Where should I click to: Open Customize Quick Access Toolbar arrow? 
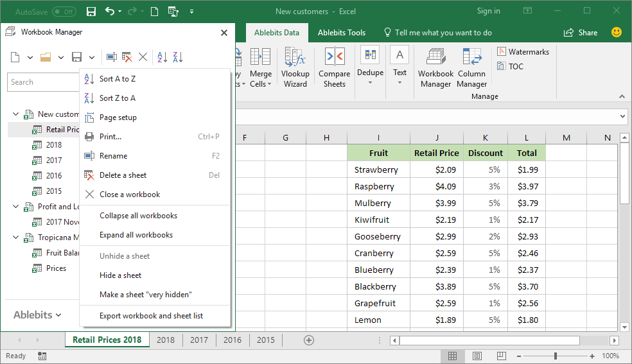pos(192,12)
